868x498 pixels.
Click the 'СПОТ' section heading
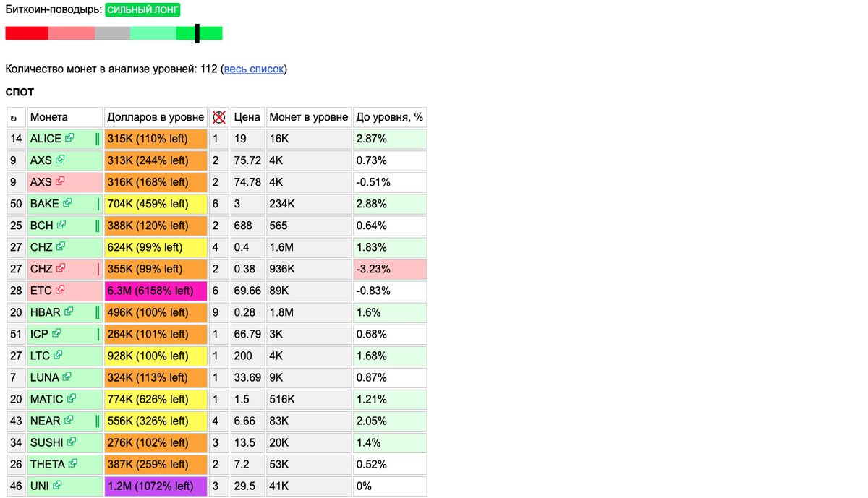[x=20, y=92]
